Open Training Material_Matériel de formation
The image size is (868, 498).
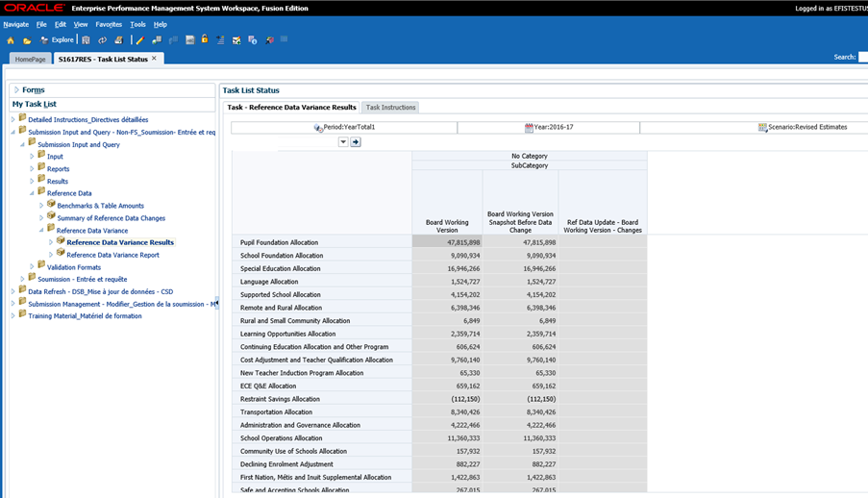click(85, 315)
